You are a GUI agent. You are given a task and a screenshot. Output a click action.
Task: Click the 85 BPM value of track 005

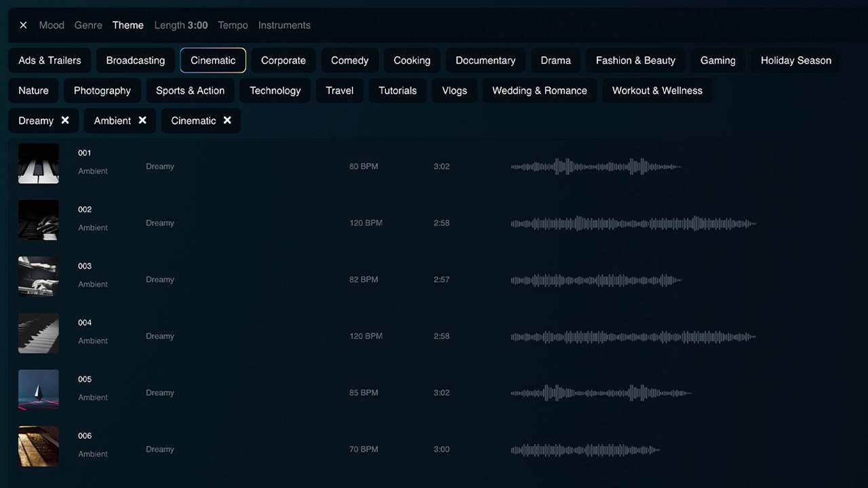363,393
